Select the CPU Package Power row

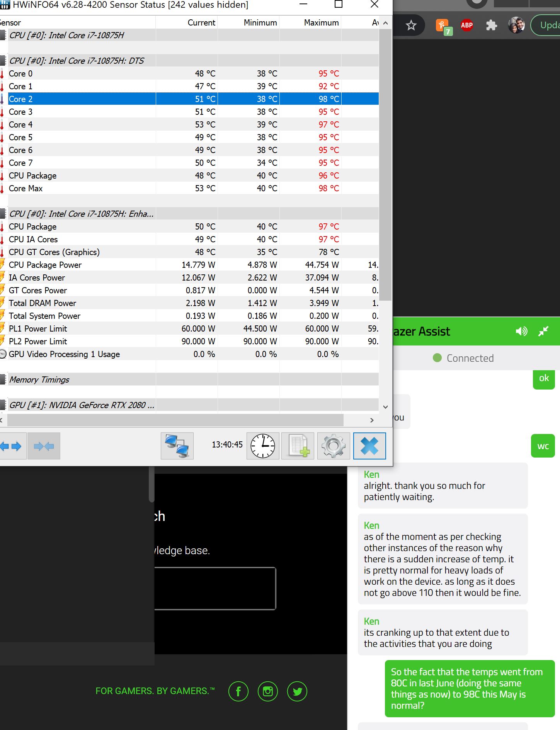coord(189,265)
